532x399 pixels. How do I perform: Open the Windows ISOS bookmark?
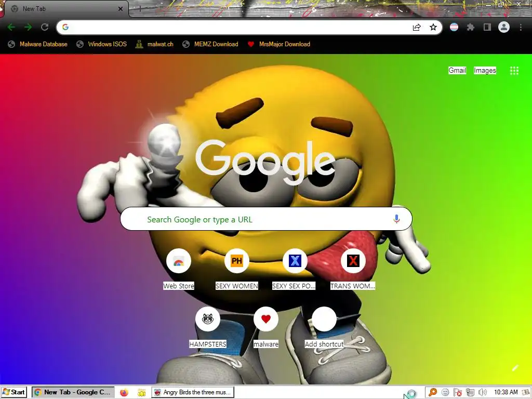pos(101,44)
